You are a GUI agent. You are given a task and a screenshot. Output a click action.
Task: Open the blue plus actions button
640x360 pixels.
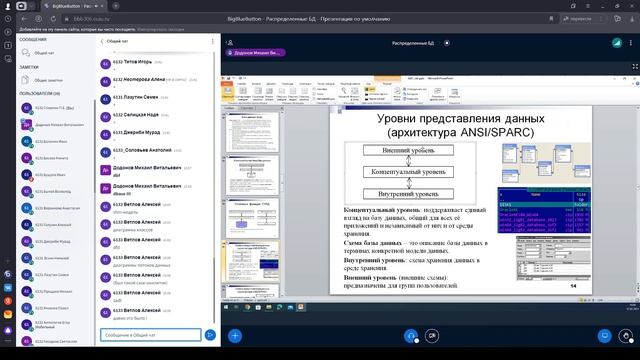[x=235, y=336]
